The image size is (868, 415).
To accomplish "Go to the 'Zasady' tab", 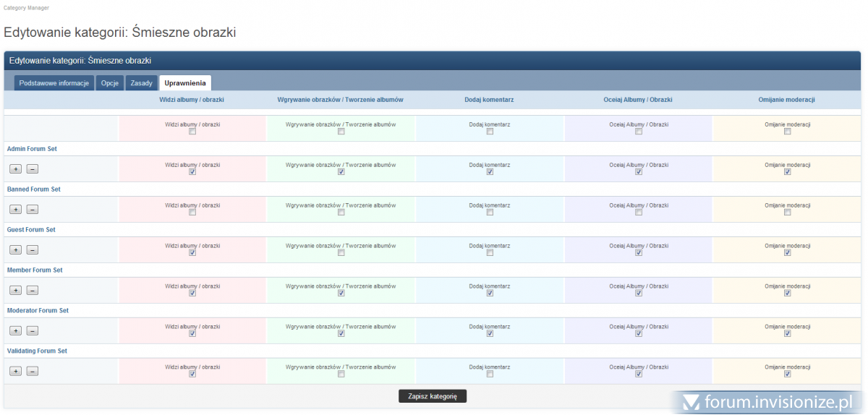I will (x=141, y=83).
